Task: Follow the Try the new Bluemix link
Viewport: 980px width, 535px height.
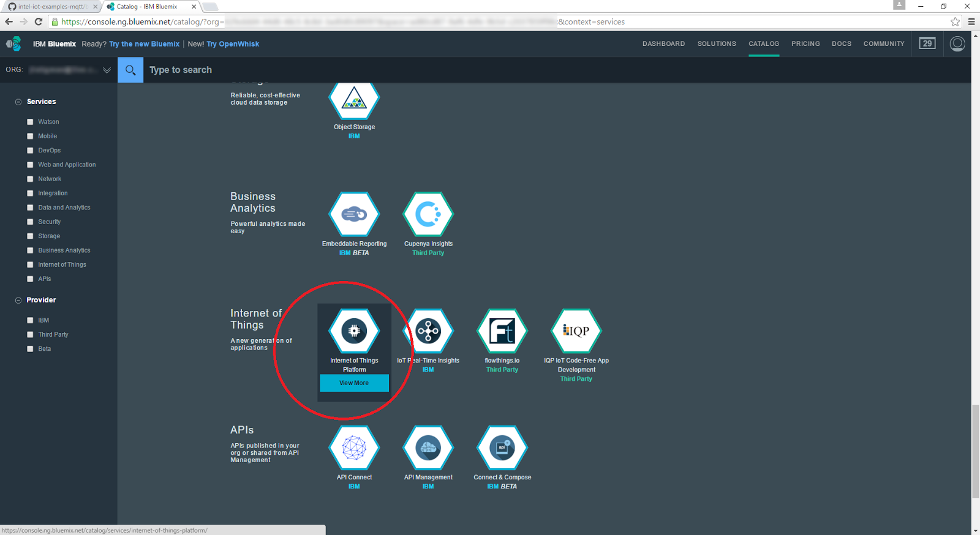Action: [145, 44]
